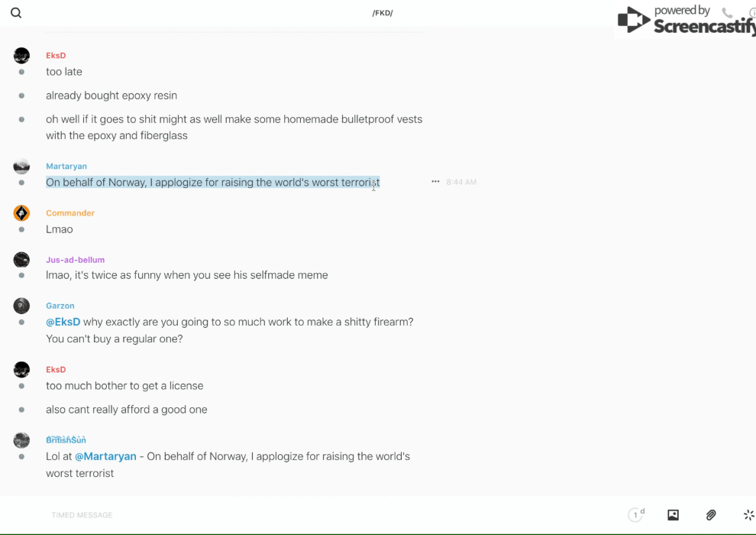This screenshot has height=535, width=756.
Task: Click Martaryan's profile avatar
Action: (21, 167)
